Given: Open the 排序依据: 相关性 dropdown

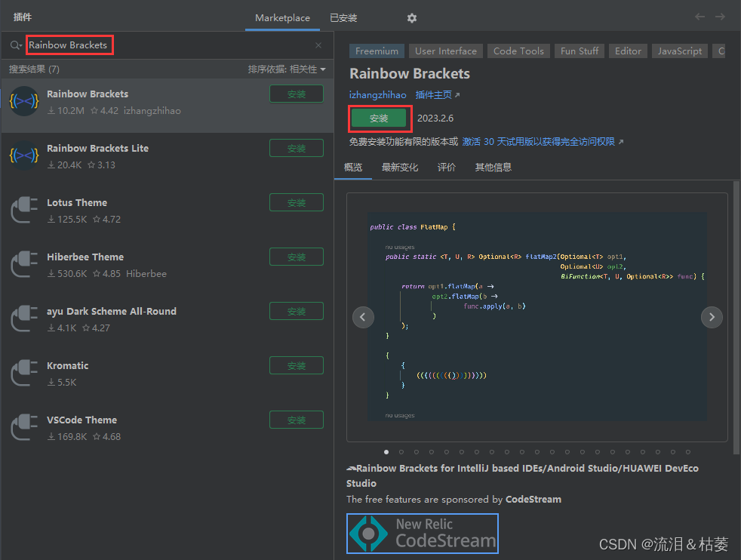Looking at the screenshot, I should coord(287,69).
